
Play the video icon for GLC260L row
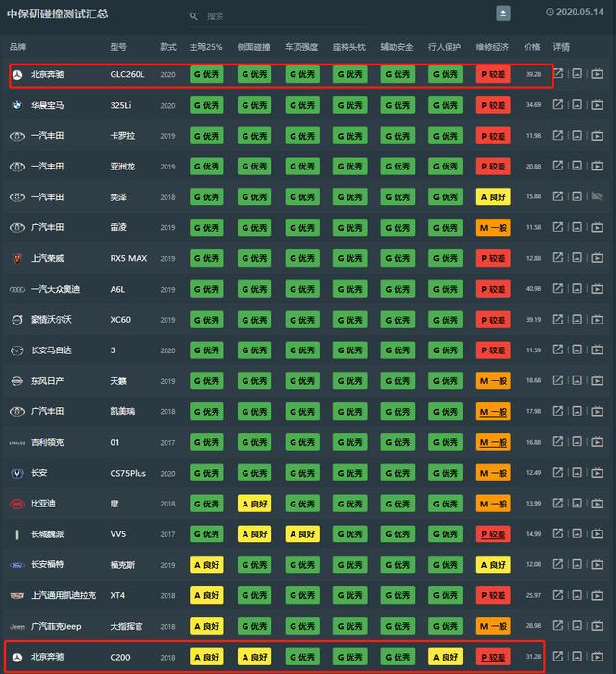pos(597,74)
